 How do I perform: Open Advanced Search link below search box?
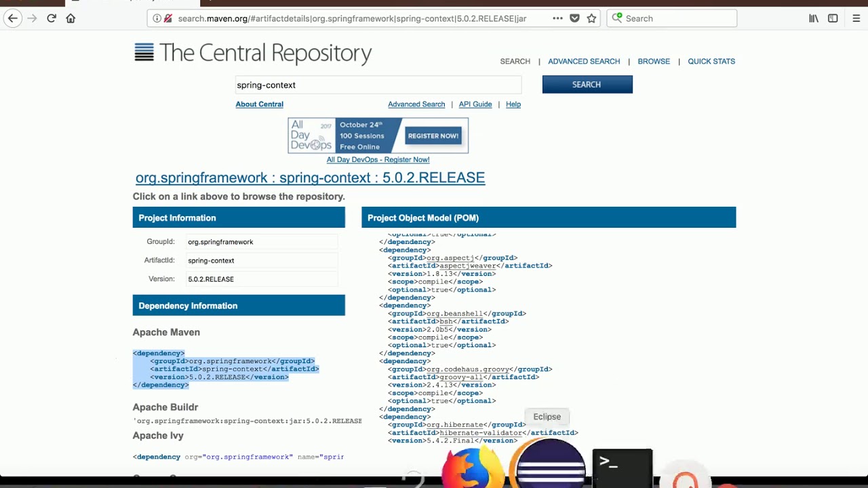416,104
